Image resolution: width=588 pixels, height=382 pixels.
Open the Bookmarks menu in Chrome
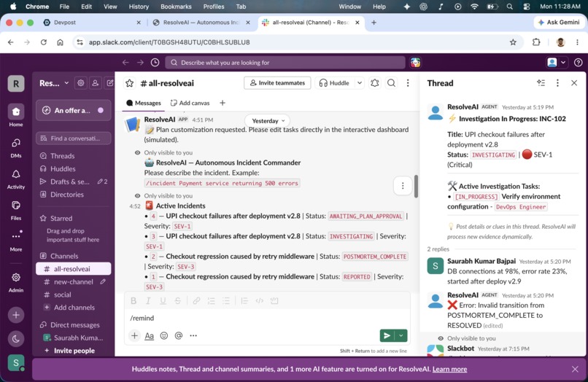coord(176,7)
